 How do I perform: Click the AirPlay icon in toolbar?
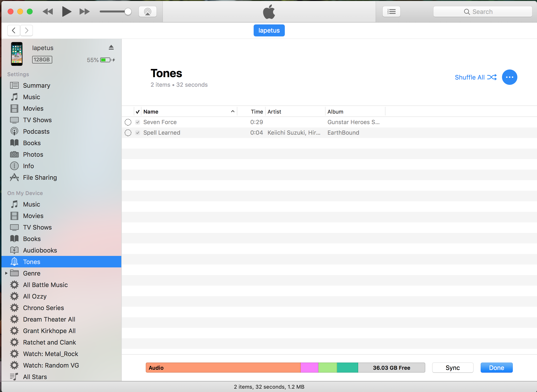[x=147, y=12]
